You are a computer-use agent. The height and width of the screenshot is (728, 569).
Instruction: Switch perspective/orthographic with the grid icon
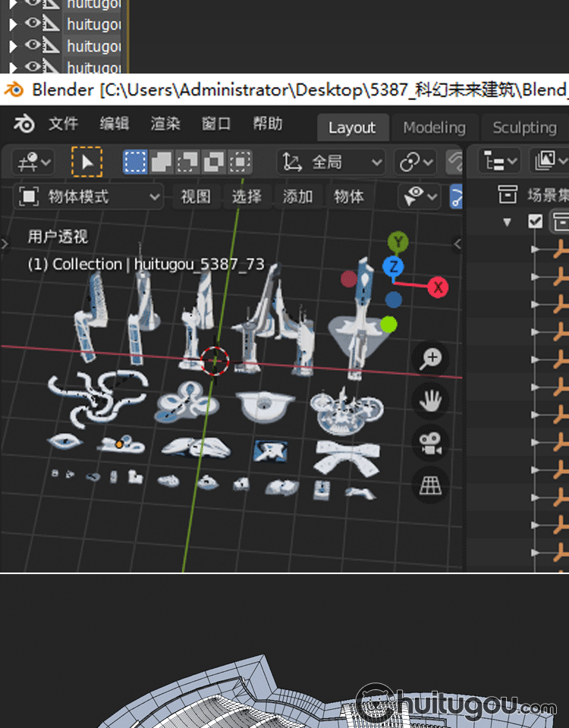431,484
